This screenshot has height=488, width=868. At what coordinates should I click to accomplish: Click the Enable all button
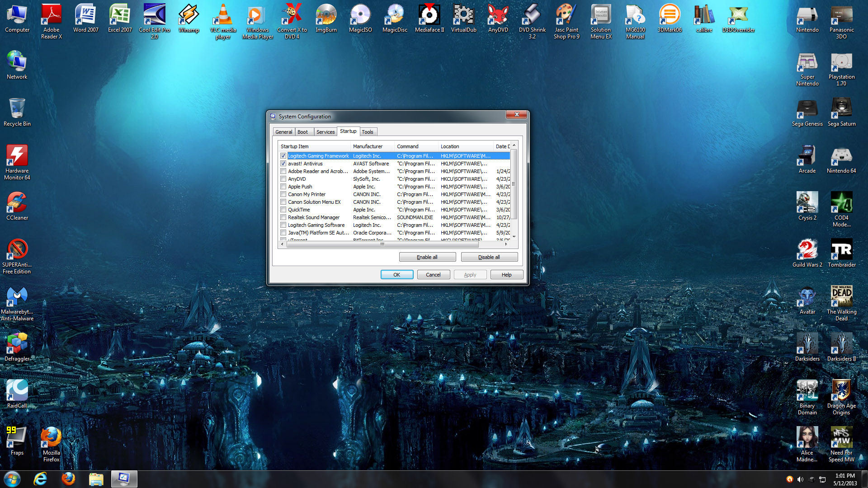[427, 257]
